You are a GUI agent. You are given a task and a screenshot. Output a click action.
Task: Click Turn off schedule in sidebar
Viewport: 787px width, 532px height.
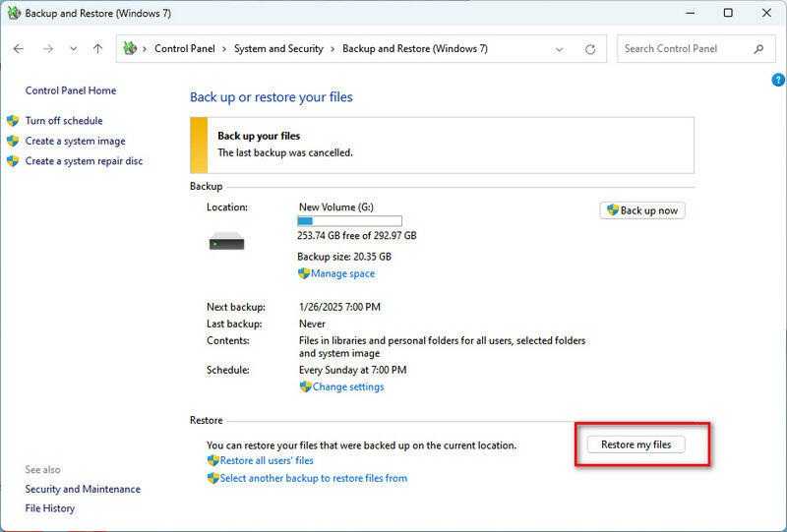point(63,121)
